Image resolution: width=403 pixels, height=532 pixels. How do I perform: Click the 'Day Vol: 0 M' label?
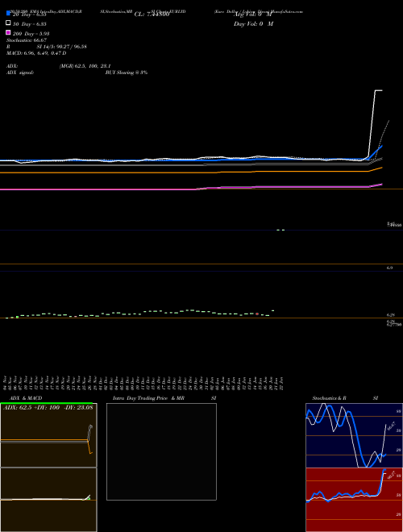click(x=253, y=23)
